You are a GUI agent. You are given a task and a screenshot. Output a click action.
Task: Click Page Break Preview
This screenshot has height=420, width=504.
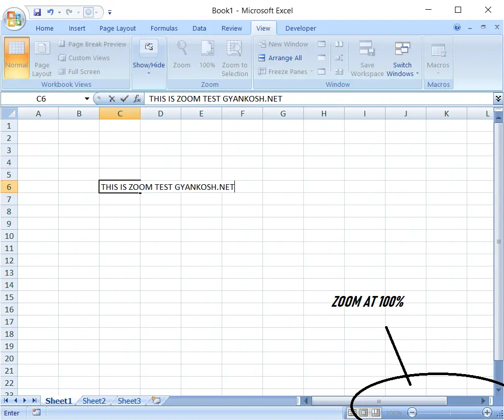(x=92, y=44)
